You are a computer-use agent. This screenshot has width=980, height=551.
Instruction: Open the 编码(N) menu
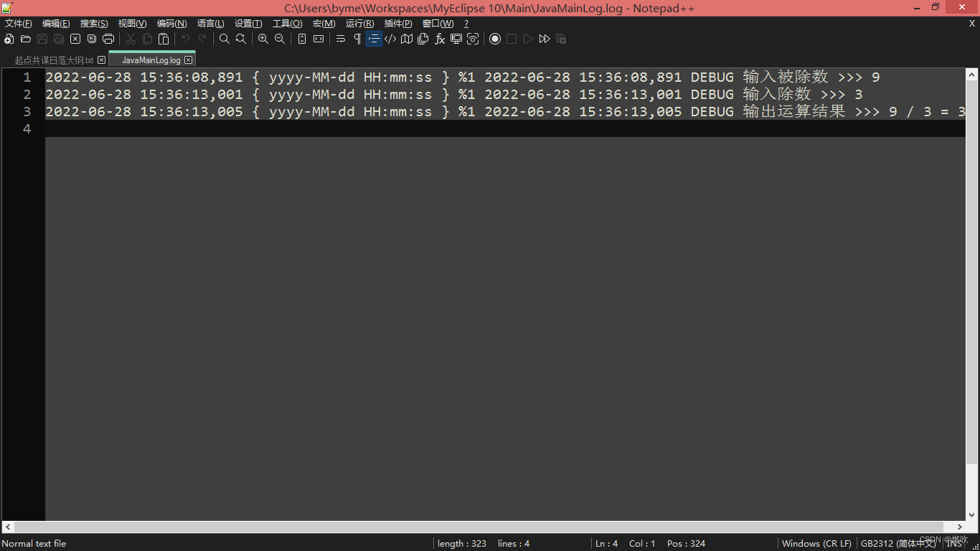click(x=172, y=24)
